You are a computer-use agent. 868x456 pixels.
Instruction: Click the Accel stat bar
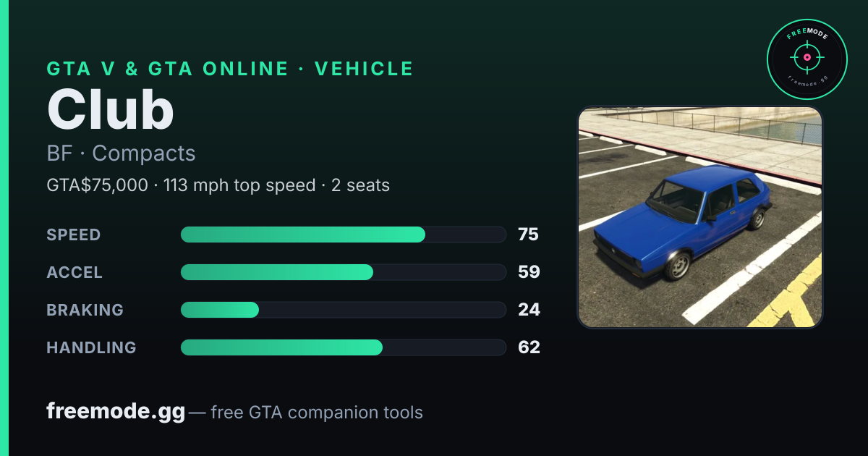[x=343, y=272]
